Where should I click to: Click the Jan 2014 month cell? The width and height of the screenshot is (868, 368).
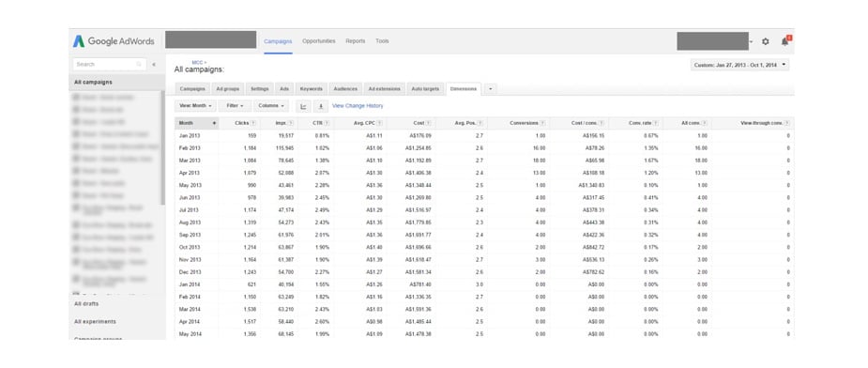click(x=190, y=284)
